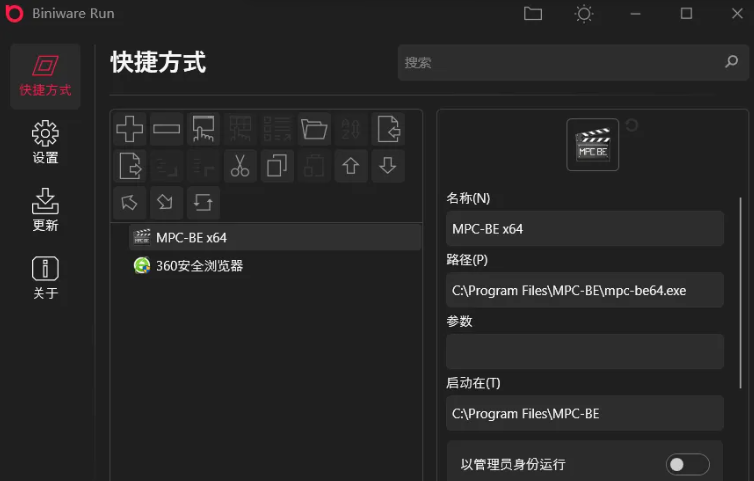Viewport: 754px width, 481px height.
Task: Click the 启动在(T) start-in field
Action: (x=585, y=413)
